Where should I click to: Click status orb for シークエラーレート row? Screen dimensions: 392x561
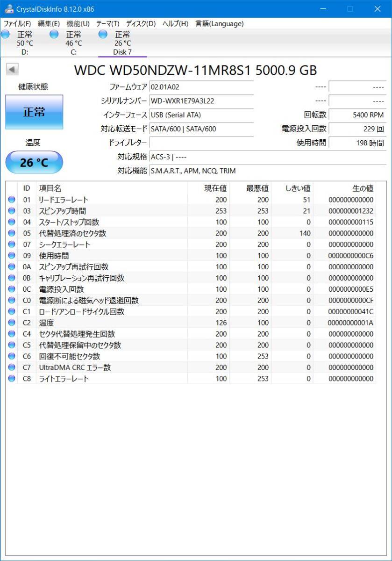(x=12, y=245)
